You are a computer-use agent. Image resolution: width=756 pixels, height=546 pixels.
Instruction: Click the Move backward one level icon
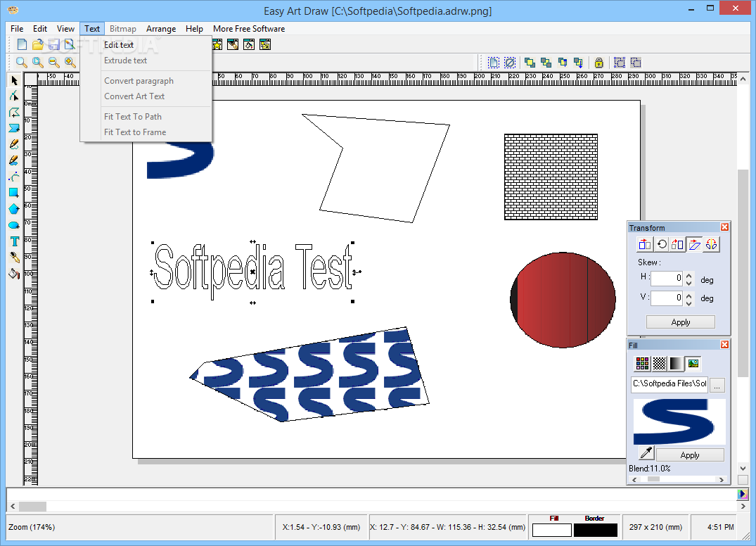coord(578,62)
